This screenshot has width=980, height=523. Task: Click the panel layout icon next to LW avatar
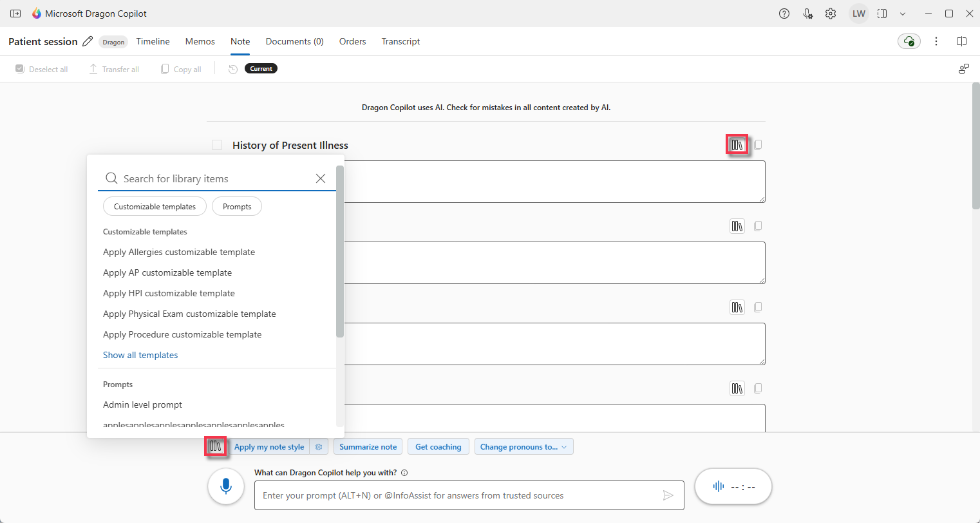click(882, 14)
